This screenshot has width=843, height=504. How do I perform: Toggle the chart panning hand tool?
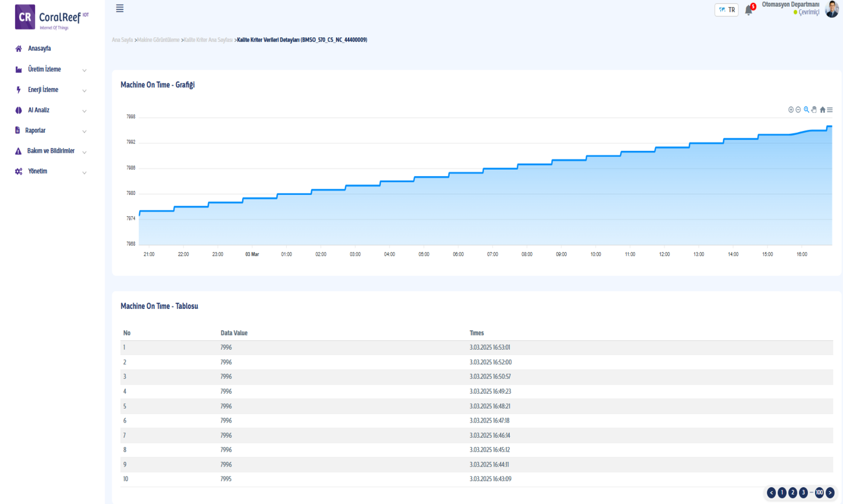pyautogui.click(x=814, y=110)
